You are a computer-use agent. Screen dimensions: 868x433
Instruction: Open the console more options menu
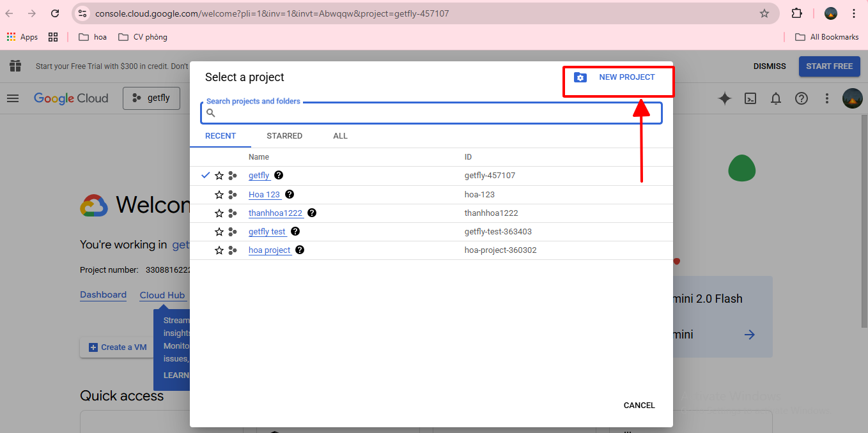click(x=827, y=98)
